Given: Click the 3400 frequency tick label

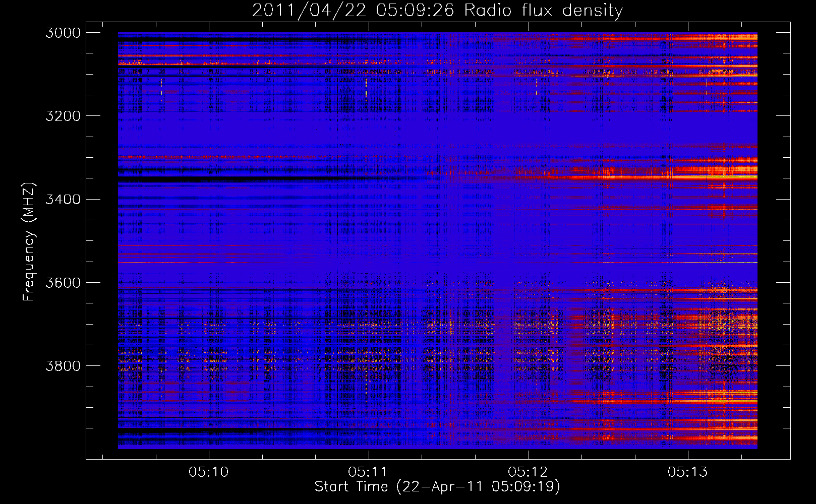Looking at the screenshot, I should tap(63, 199).
